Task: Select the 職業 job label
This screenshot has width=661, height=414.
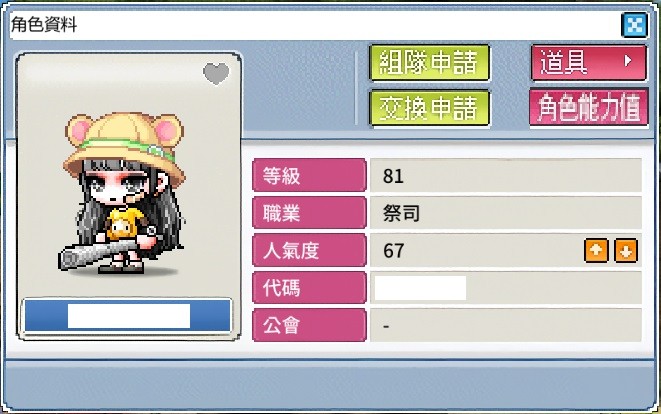Action: point(309,212)
